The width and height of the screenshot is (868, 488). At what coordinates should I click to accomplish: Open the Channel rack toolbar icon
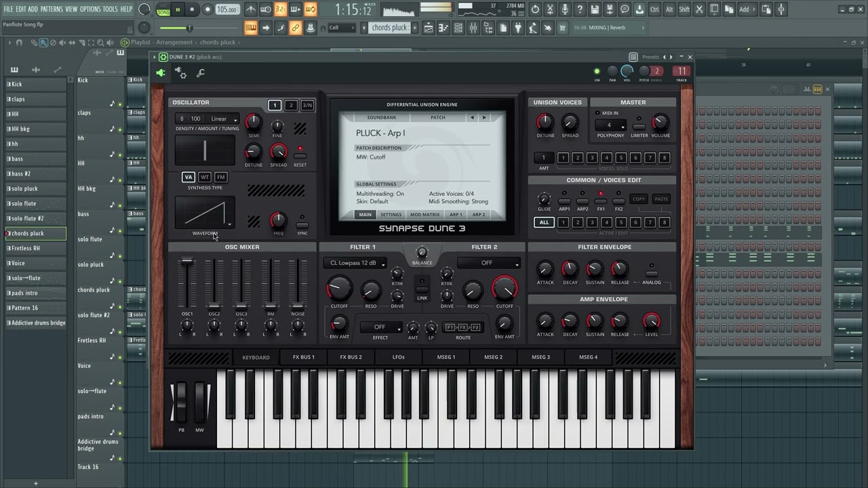pos(458,28)
